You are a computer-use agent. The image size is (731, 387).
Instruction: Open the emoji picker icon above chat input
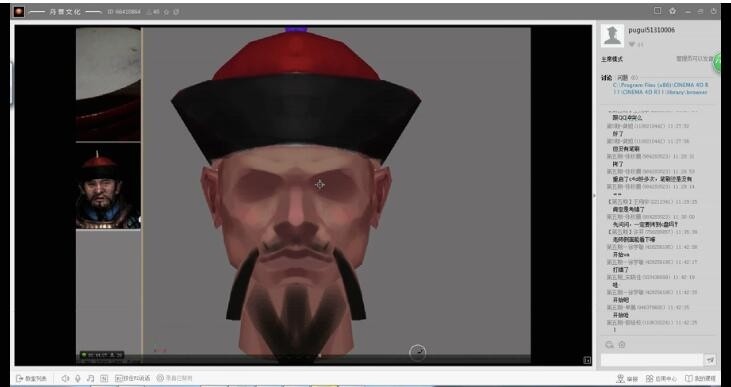pos(610,345)
